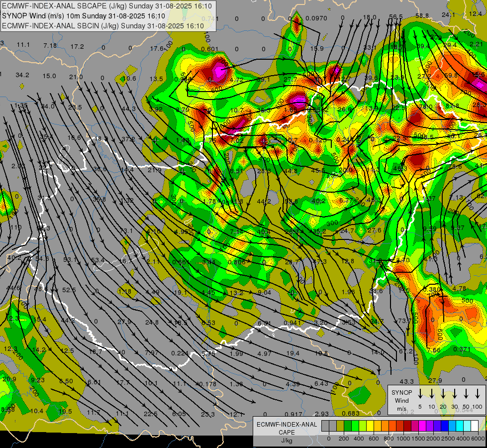This screenshot has height=448, width=487.
Task: Click the map value 73.7
Action: tap(404, 321)
